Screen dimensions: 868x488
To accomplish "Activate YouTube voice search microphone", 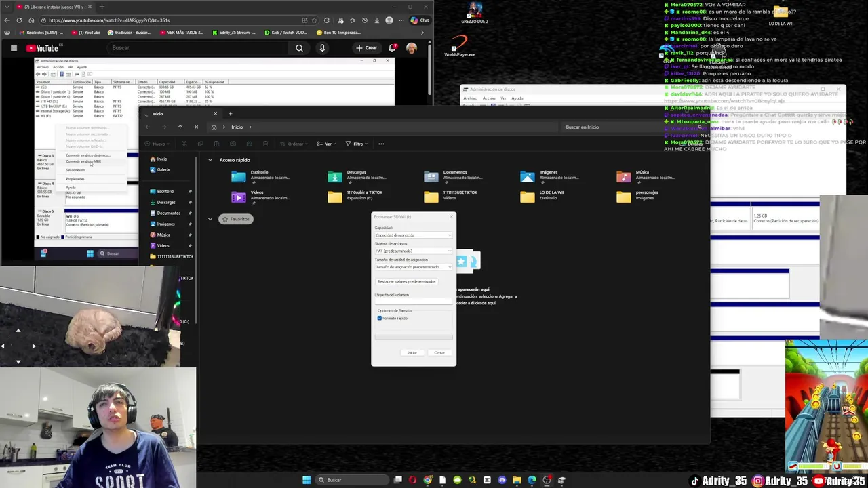I will [322, 48].
